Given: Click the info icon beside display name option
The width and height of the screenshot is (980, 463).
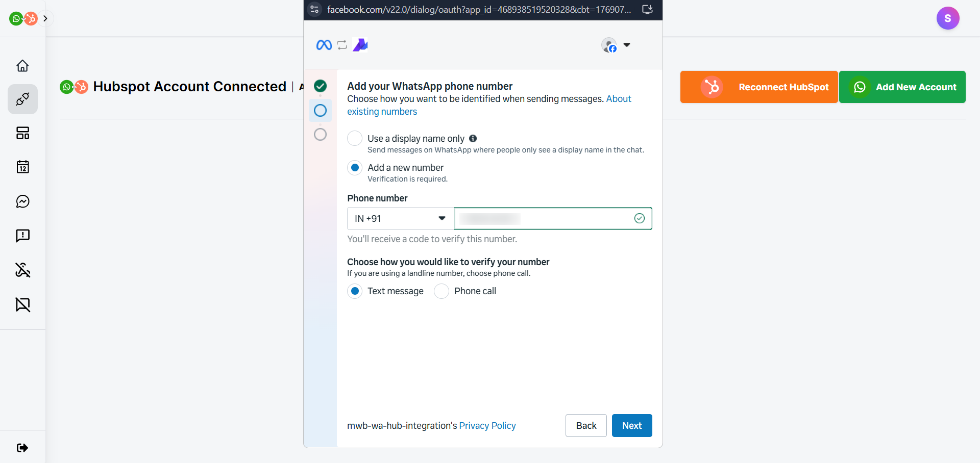Looking at the screenshot, I should pos(473,138).
